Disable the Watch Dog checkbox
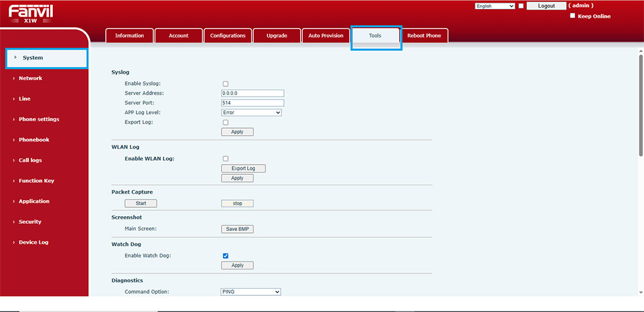This screenshot has height=312, width=644. (x=225, y=256)
